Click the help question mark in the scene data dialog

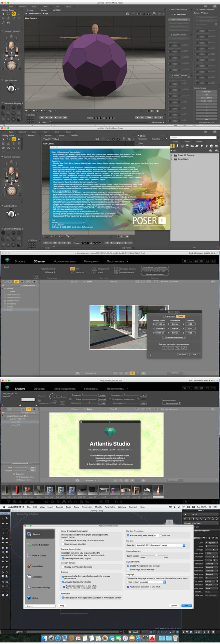tap(151, 354)
